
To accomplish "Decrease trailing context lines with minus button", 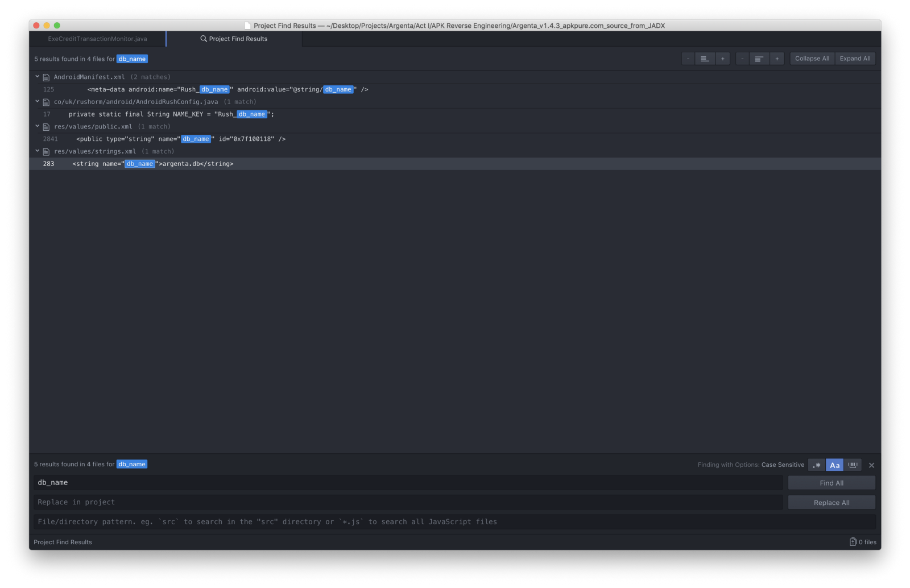I will tap(742, 59).
